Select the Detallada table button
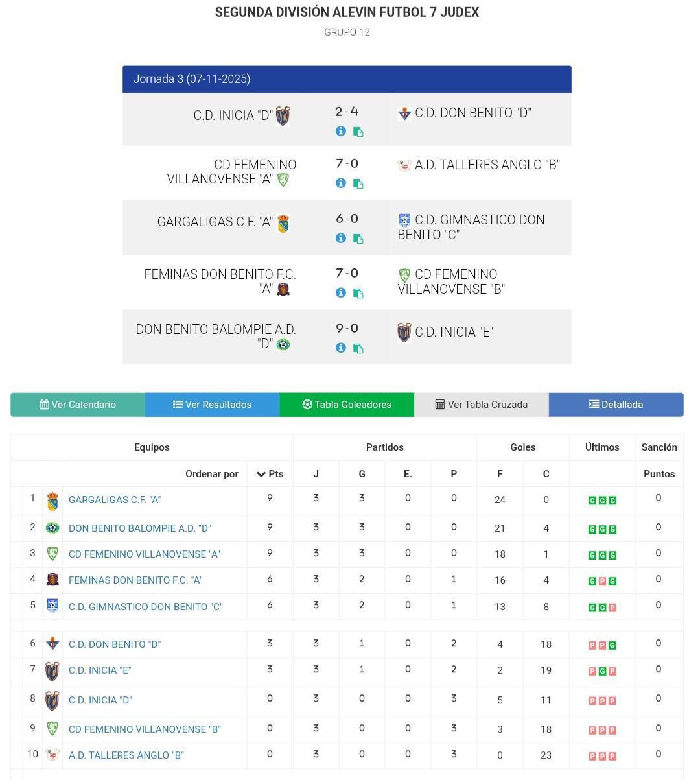Image resolution: width=700 pixels, height=780 pixels. (616, 405)
